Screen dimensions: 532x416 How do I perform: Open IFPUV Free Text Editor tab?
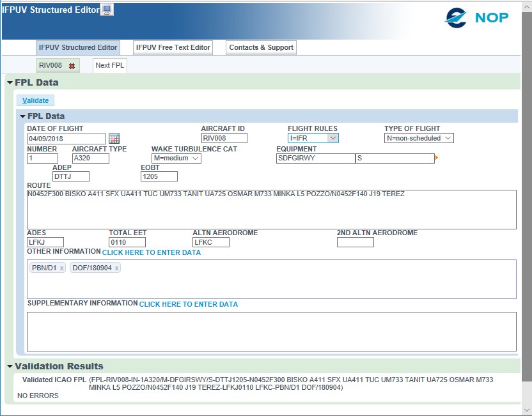click(x=173, y=47)
